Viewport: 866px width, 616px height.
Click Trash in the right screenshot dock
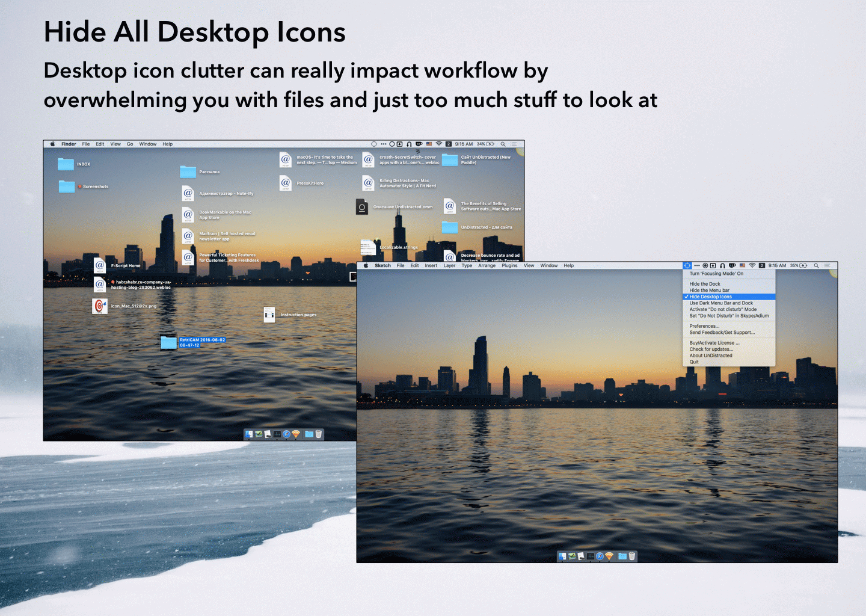click(x=632, y=556)
